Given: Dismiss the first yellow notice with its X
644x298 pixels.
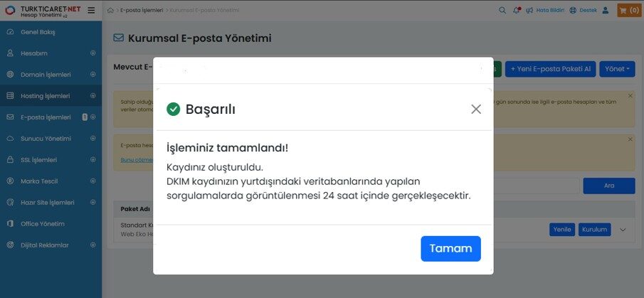Looking at the screenshot, I should 630,95.
